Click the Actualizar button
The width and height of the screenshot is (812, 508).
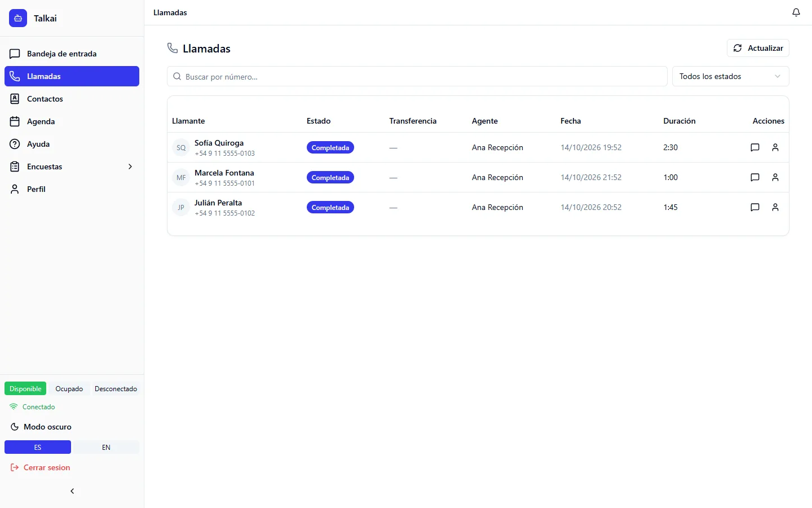click(758, 48)
